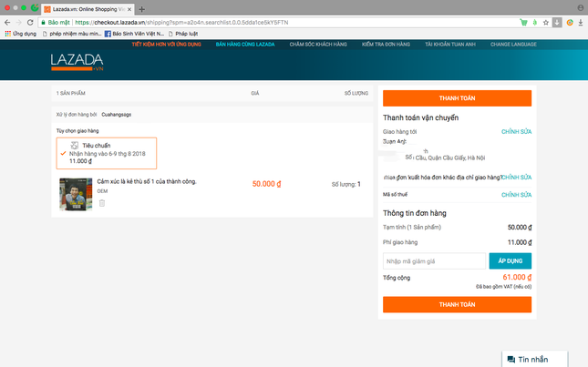Click the browser reload icon
The height and width of the screenshot is (367, 588).
30,23
